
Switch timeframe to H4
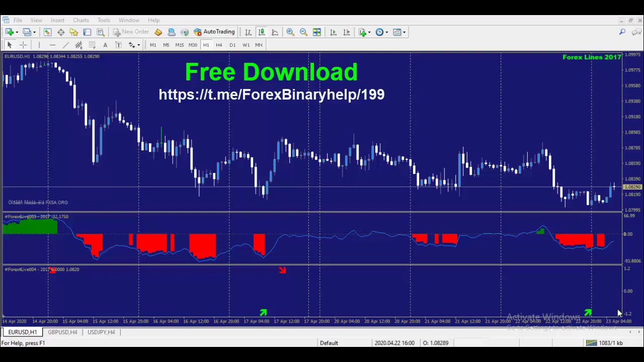click(219, 45)
